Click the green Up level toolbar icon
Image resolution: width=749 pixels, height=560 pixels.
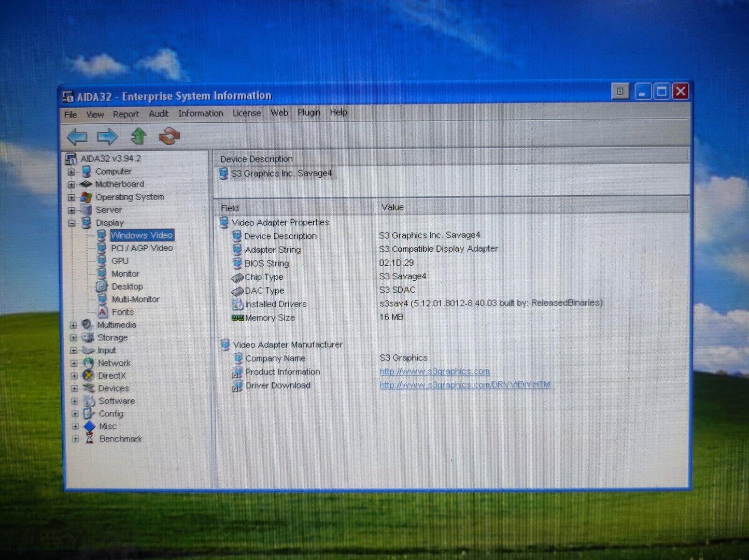pyautogui.click(x=138, y=136)
